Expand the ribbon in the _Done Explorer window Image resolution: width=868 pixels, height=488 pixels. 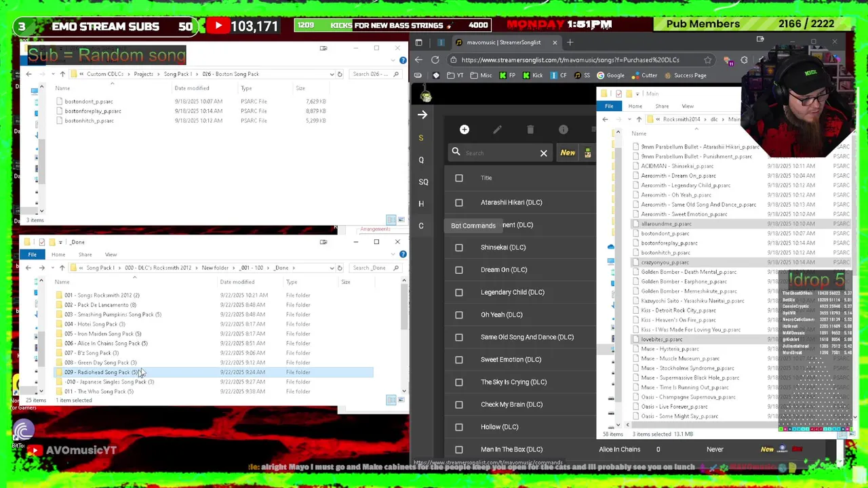coord(394,254)
